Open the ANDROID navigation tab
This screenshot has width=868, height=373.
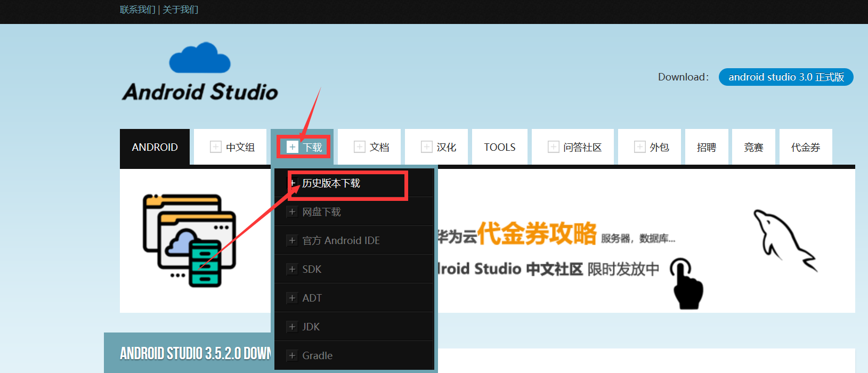coord(155,147)
